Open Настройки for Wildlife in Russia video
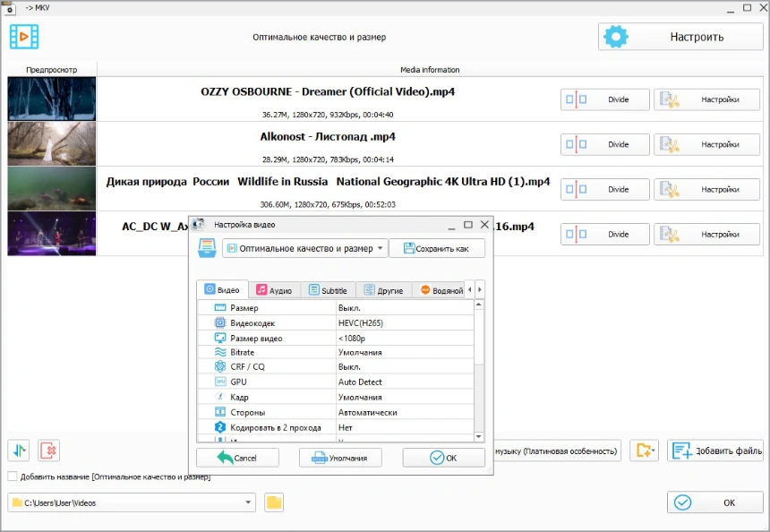770x532 pixels. tap(706, 189)
